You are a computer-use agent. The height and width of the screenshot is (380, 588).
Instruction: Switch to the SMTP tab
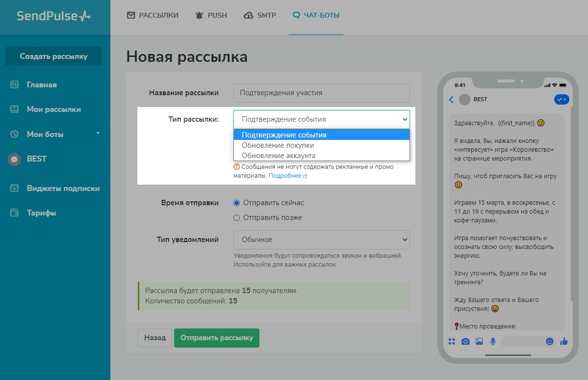click(x=260, y=15)
